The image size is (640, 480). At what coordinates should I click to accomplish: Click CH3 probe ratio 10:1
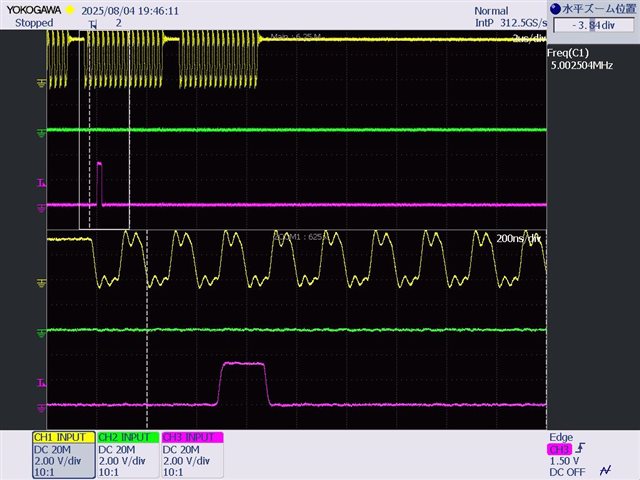[x=173, y=472]
